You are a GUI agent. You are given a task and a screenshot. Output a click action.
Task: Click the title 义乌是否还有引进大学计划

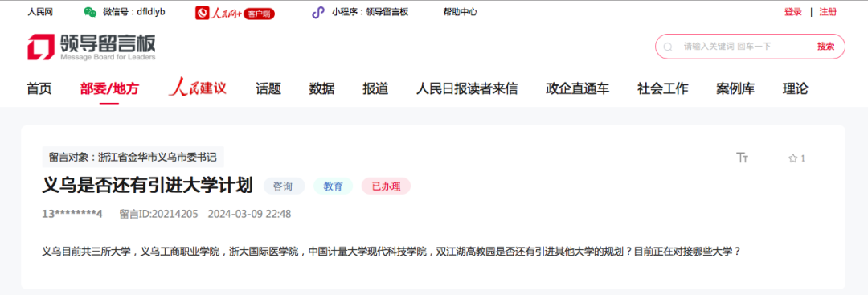[x=148, y=186]
